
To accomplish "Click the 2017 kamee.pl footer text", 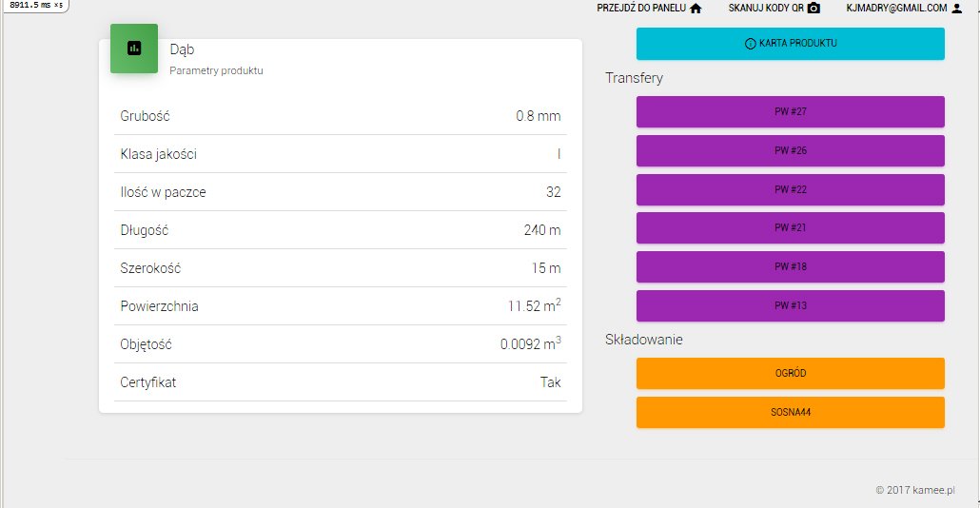I will click(x=913, y=491).
